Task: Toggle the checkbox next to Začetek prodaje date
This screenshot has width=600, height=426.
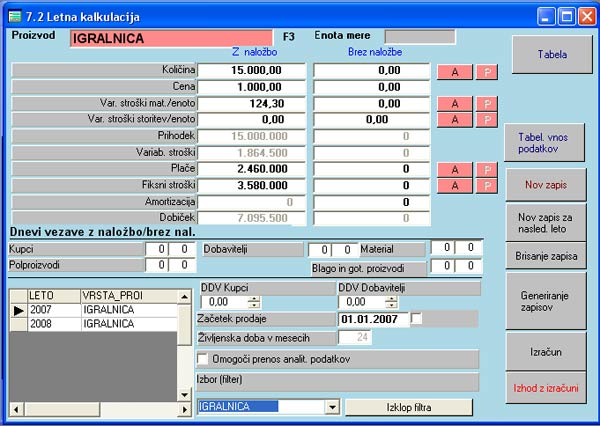Action: (416, 318)
